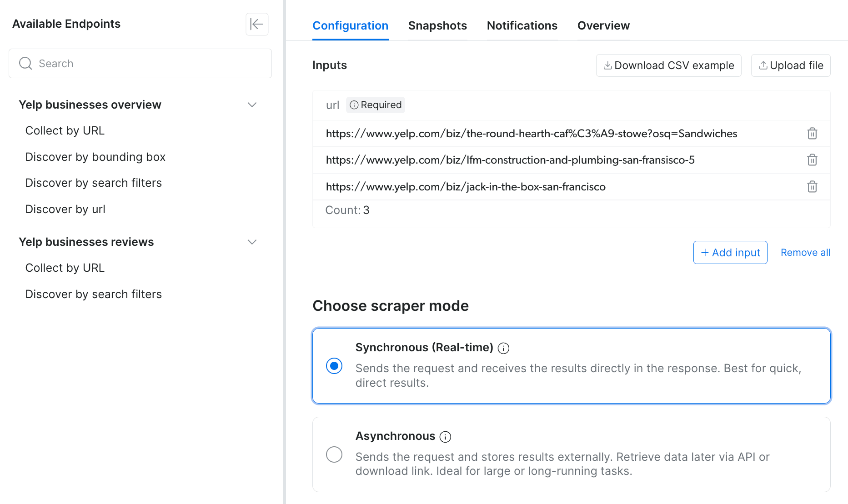The image size is (848, 504).
Task: Collapse Yelp businesses overview section
Action: pyautogui.click(x=252, y=105)
